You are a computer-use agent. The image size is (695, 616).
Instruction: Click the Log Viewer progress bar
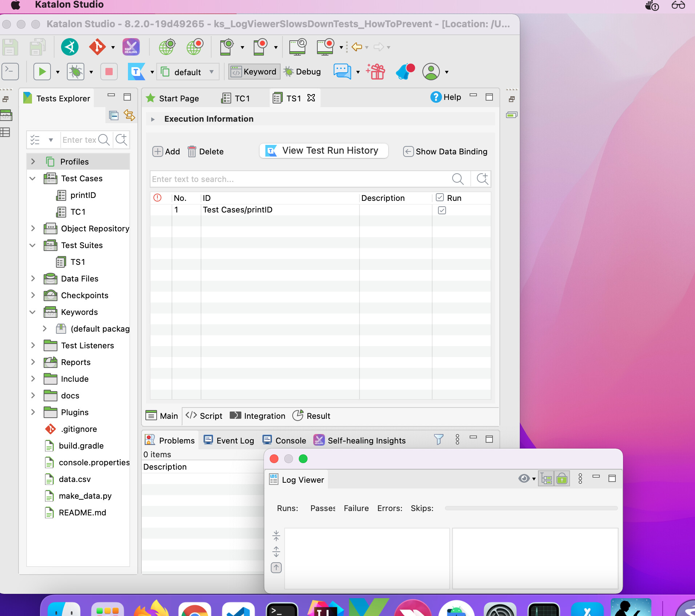click(x=531, y=508)
